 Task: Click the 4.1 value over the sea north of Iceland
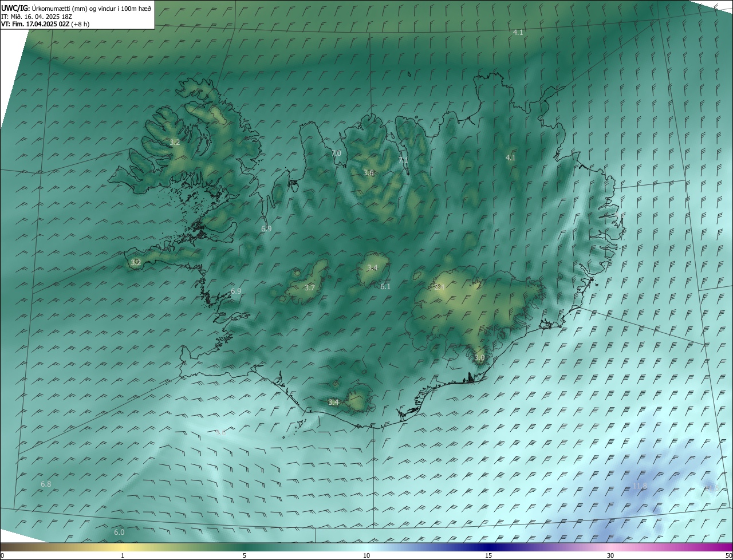point(518,33)
